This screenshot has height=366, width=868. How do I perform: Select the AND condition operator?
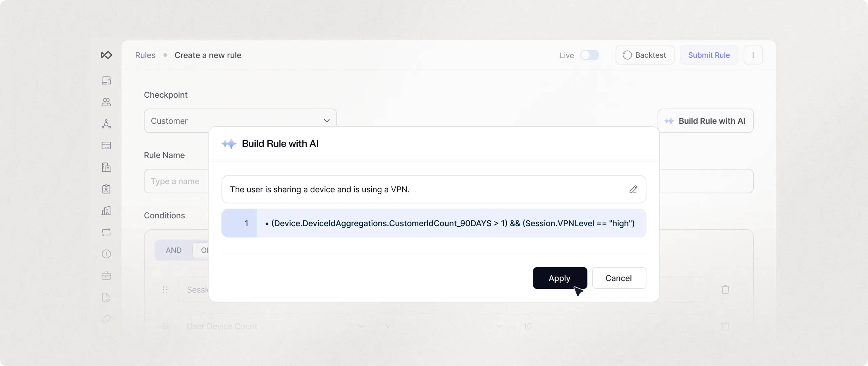(174, 250)
